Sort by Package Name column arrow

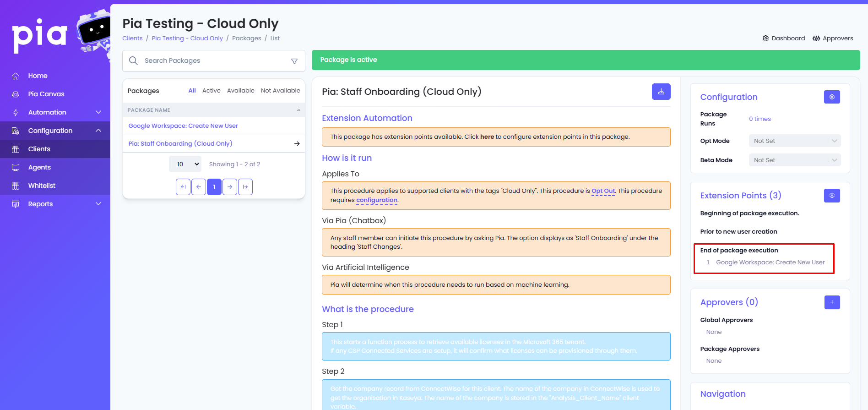[298, 110]
